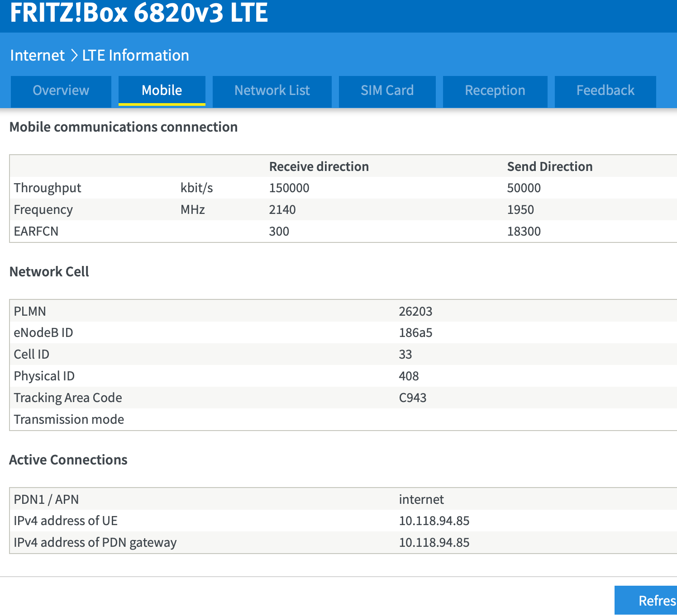Click the Cell ID row label
The height and width of the screenshot is (616, 677).
point(32,355)
